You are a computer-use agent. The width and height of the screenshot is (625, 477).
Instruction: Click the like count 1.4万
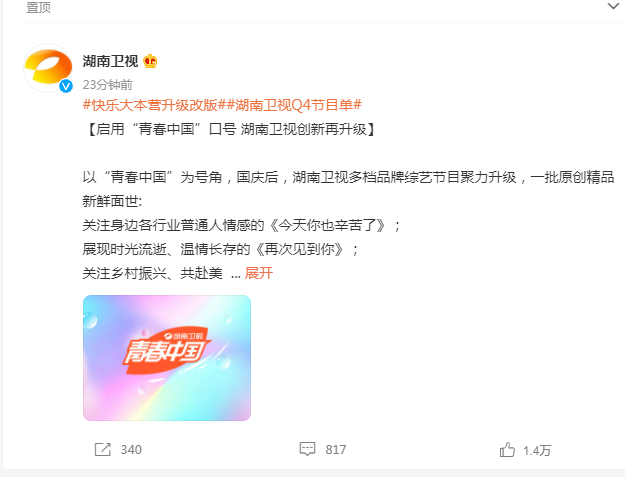click(x=537, y=451)
